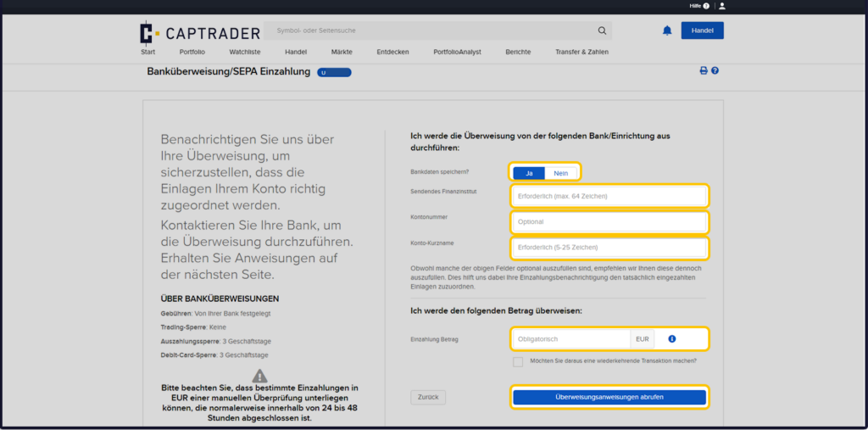Viewport: 868px width, 430px height.
Task: Select Nein for Bankdaten speichern
Action: point(561,173)
